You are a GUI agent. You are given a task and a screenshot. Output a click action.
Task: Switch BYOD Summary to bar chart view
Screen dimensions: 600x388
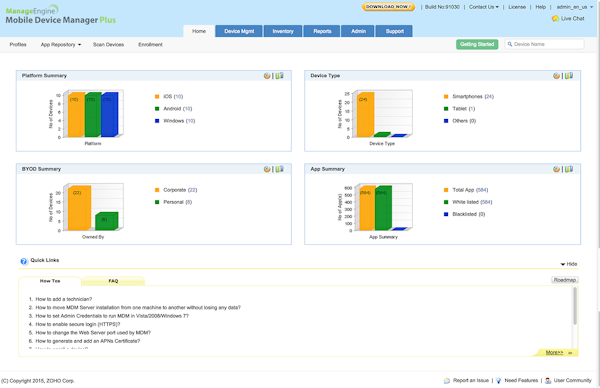click(280, 169)
